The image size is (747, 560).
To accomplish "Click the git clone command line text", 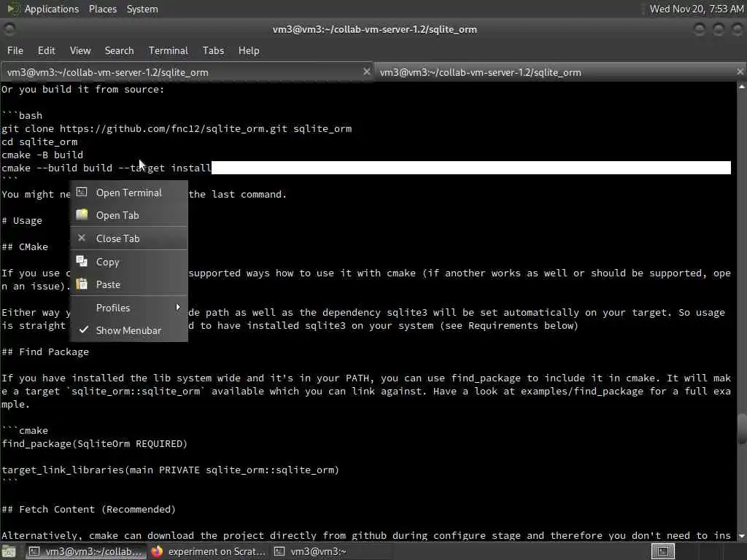I will pyautogui.click(x=177, y=128).
